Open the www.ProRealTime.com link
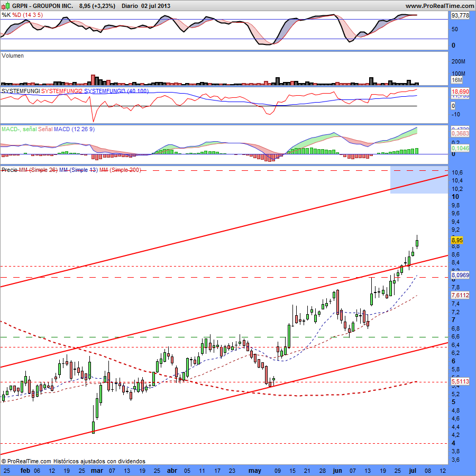This screenshot has width=476, height=476. [440, 6]
